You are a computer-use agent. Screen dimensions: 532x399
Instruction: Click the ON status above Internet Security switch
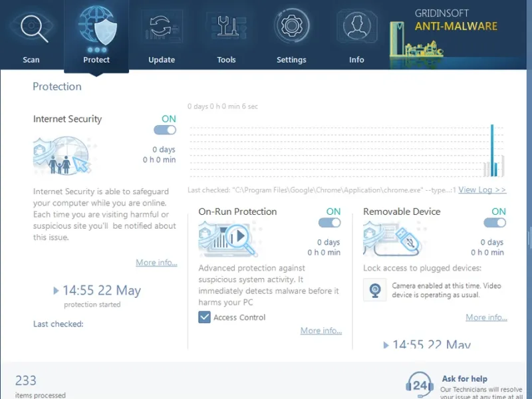[169, 119]
